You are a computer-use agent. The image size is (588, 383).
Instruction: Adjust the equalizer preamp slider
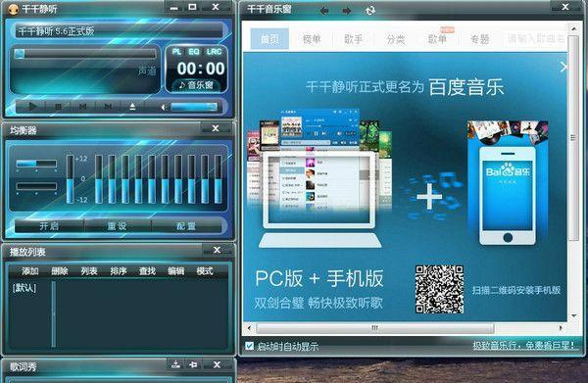71,179
